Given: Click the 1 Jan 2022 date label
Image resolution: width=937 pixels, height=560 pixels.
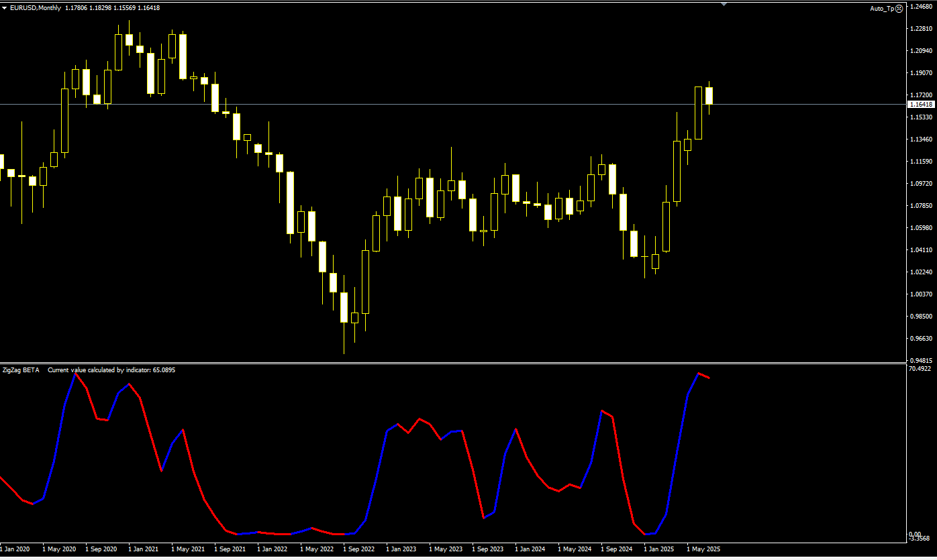Looking at the screenshot, I should point(273,549).
